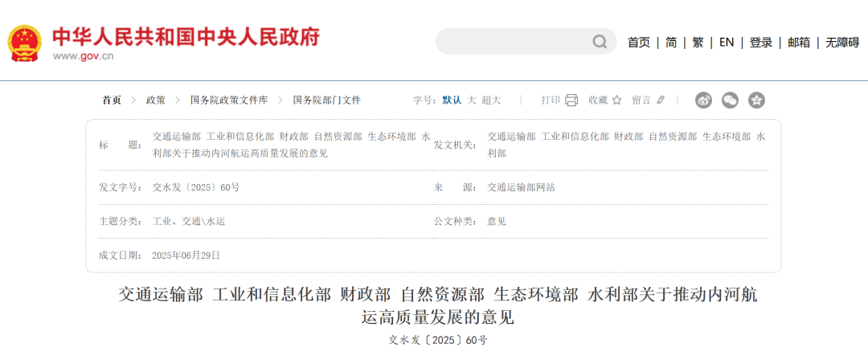Click the printer icon
Screen dimensions: 868x364
point(571,100)
